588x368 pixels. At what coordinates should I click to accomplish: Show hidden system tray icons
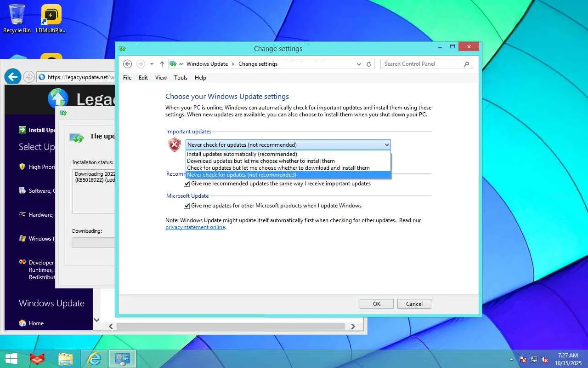(512, 359)
